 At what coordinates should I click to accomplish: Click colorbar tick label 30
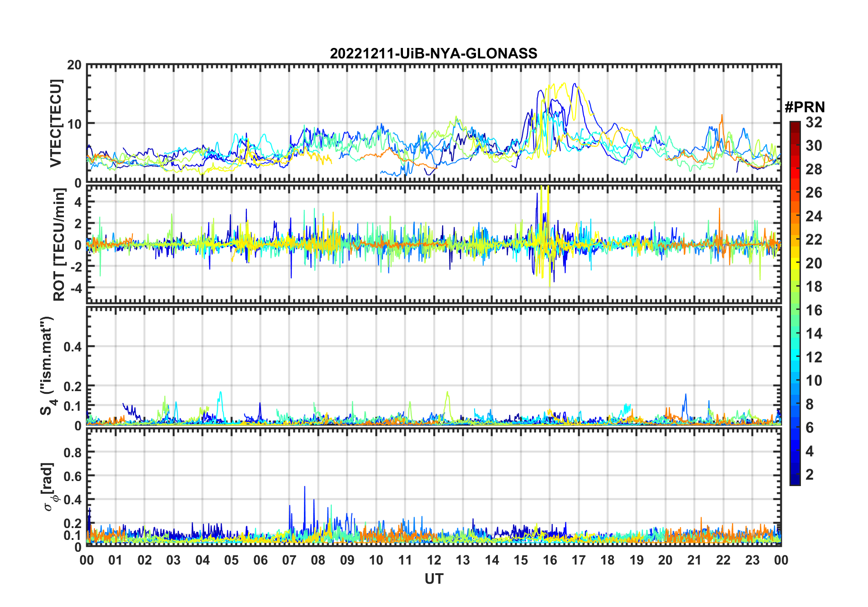[x=814, y=146]
